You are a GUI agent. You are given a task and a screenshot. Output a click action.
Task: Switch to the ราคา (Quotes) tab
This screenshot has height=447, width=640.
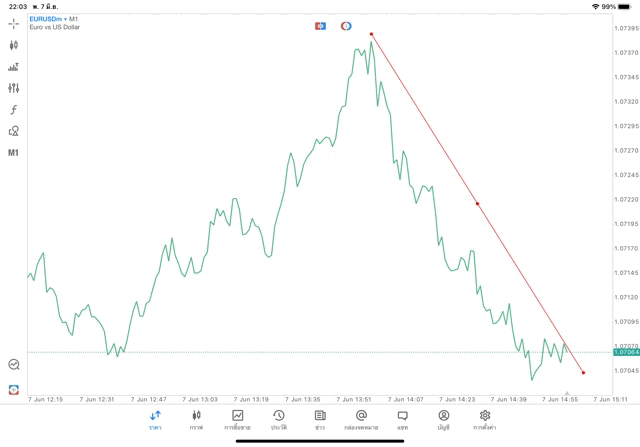pyautogui.click(x=155, y=419)
